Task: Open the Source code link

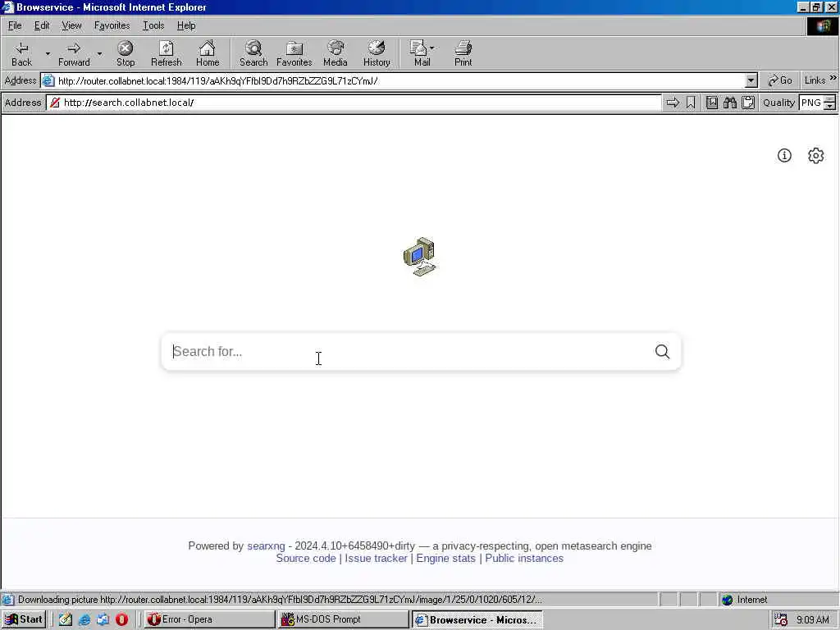Action: [306, 558]
